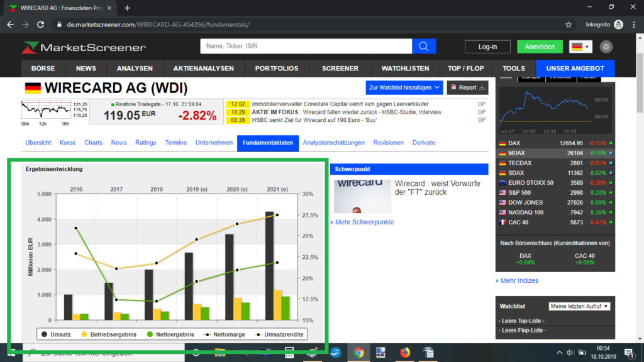Open the PORTFOLIOS navigation menu
The width and height of the screenshot is (644, 362).
pos(277,69)
